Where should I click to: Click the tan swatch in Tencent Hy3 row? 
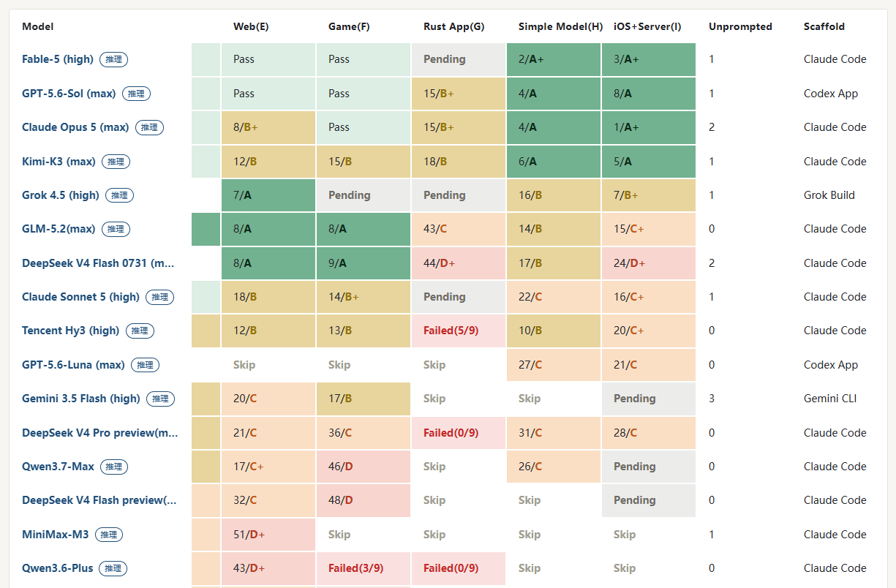click(206, 331)
